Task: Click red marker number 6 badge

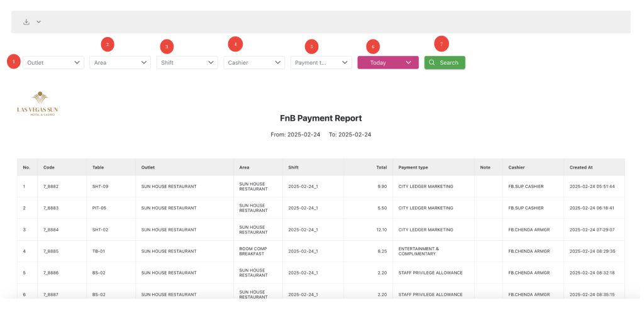Action: click(x=372, y=47)
